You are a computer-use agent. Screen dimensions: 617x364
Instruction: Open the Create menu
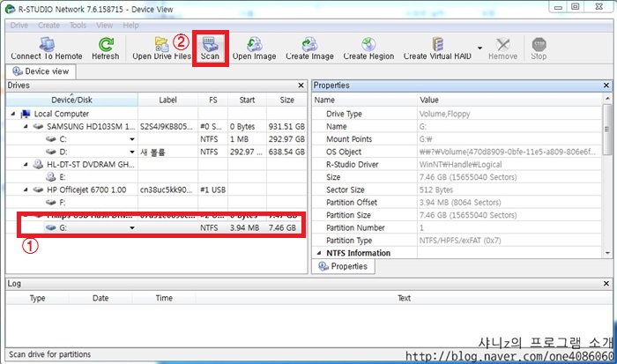pyautogui.click(x=48, y=26)
